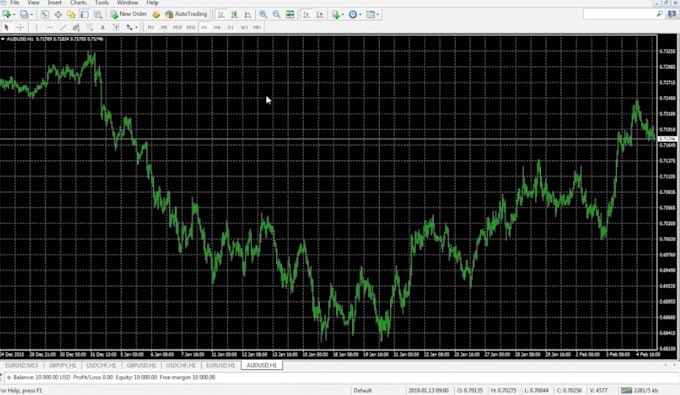The width and height of the screenshot is (680, 395).
Task: Select the AUDUSD,H1 chart tab
Action: (262, 366)
